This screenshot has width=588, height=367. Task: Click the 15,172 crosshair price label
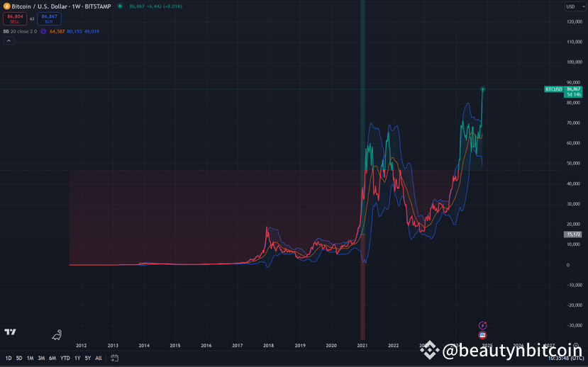point(573,234)
